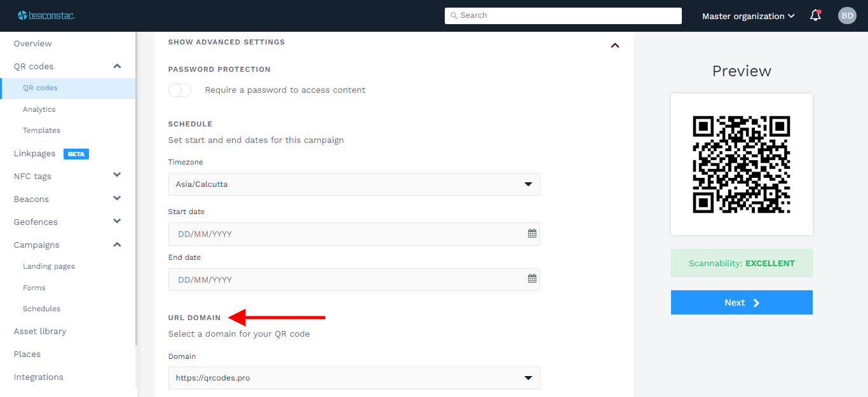This screenshot has width=868, height=397.
Task: Enable password protection toggle
Action: [x=180, y=90]
